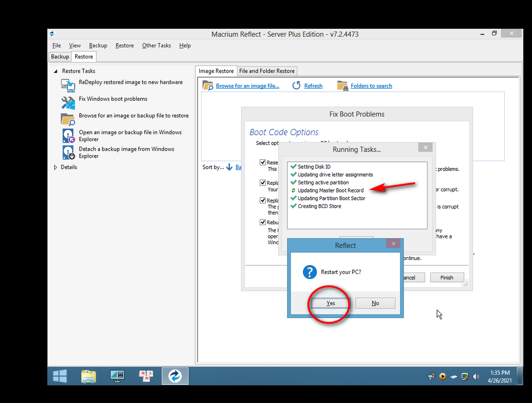Click the Detach backup image icon
This screenshot has width=532, height=403.
point(68,153)
